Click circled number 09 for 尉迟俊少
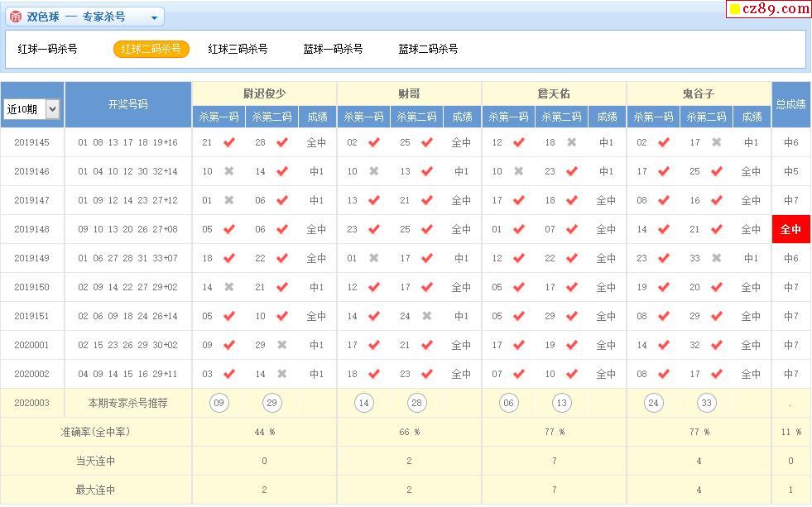Viewport: 812px width, 507px height. coord(219,403)
